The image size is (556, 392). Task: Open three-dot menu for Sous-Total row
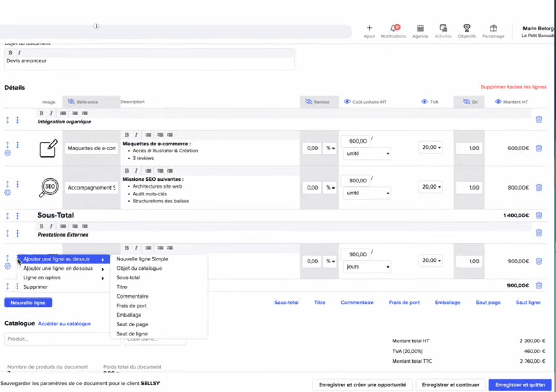coord(17,216)
